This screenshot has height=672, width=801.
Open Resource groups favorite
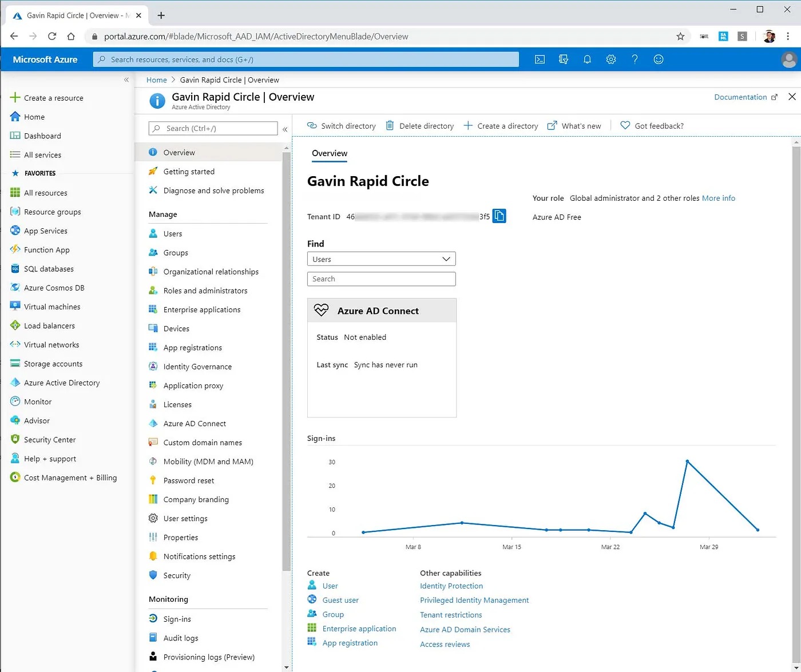tap(46, 212)
